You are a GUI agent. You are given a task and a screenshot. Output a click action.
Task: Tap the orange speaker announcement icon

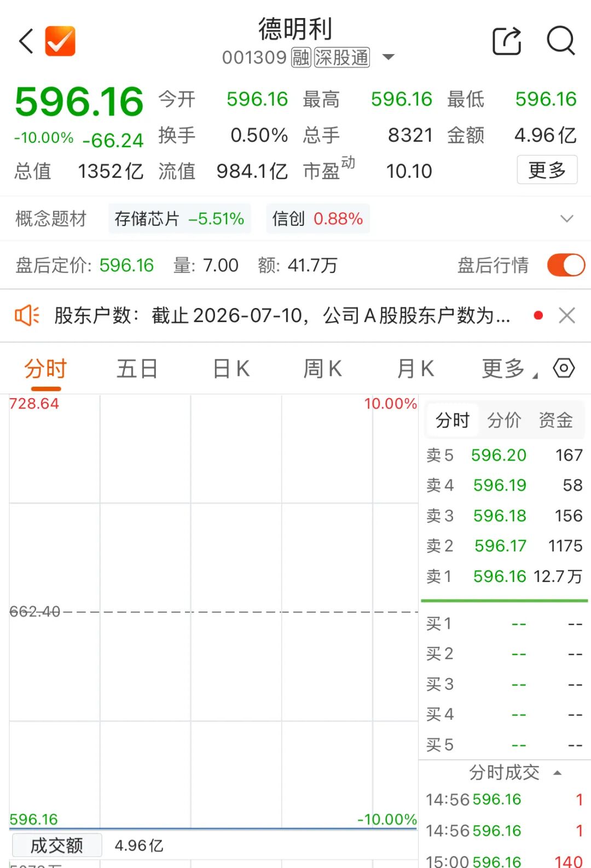(27, 316)
